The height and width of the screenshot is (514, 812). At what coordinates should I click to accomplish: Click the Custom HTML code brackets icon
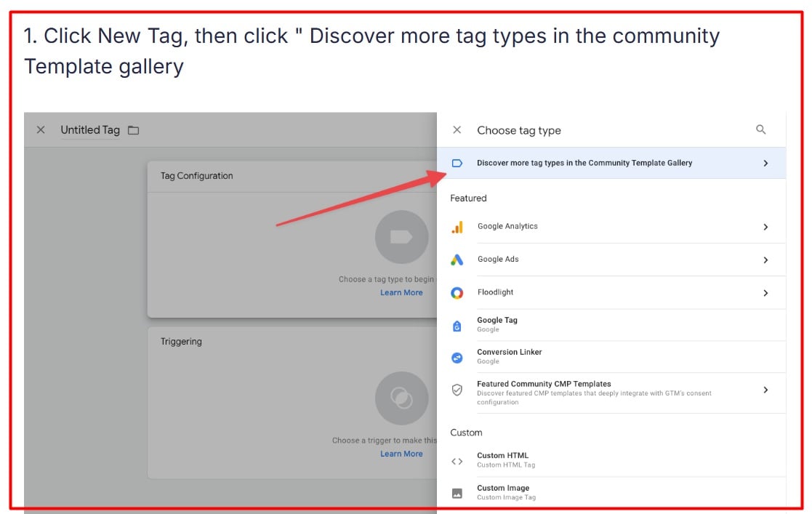coord(457,461)
